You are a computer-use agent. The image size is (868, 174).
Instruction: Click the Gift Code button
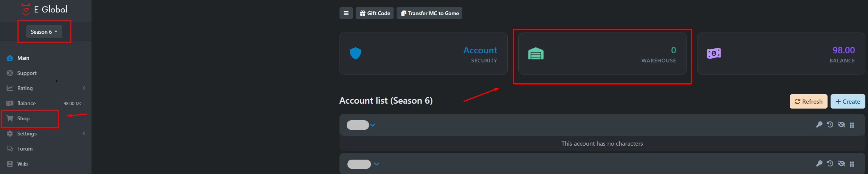pyautogui.click(x=375, y=13)
